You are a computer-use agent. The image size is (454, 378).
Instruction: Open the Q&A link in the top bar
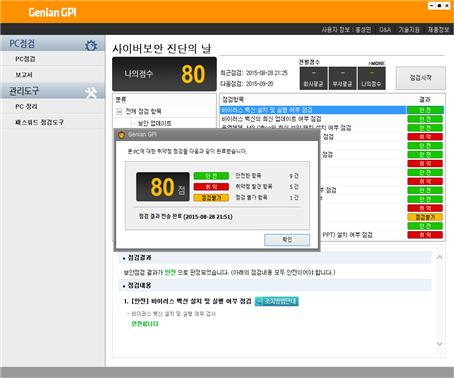pos(385,29)
